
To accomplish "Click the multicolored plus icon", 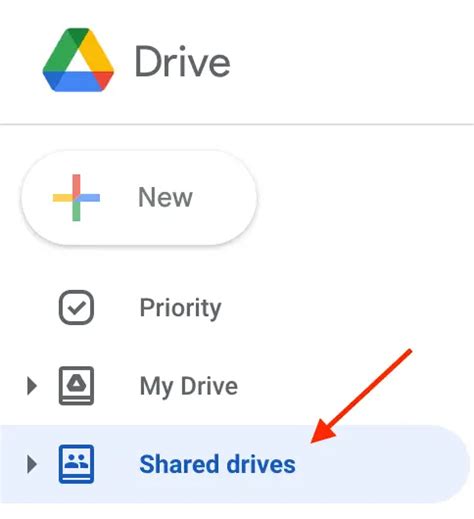I will point(76,198).
